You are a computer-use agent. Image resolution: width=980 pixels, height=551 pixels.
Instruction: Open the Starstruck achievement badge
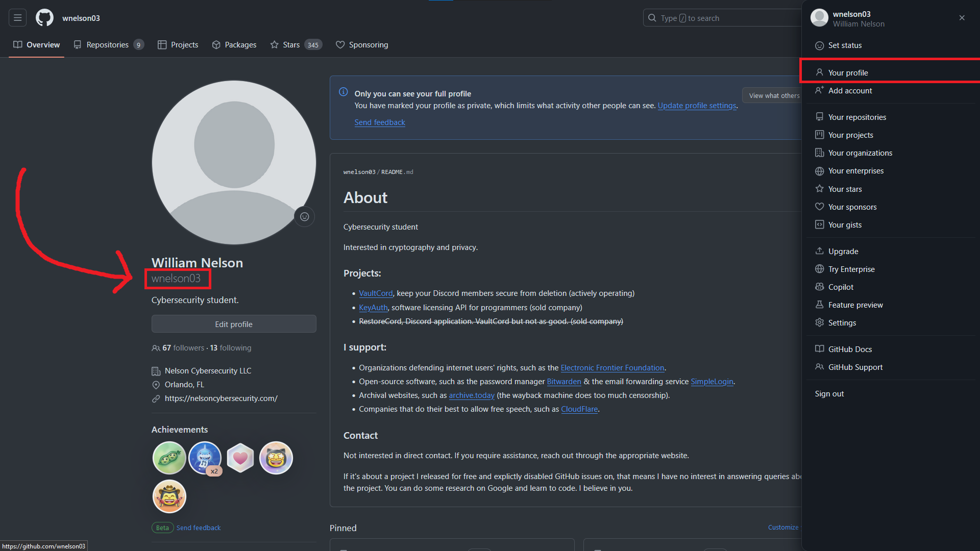(276, 458)
